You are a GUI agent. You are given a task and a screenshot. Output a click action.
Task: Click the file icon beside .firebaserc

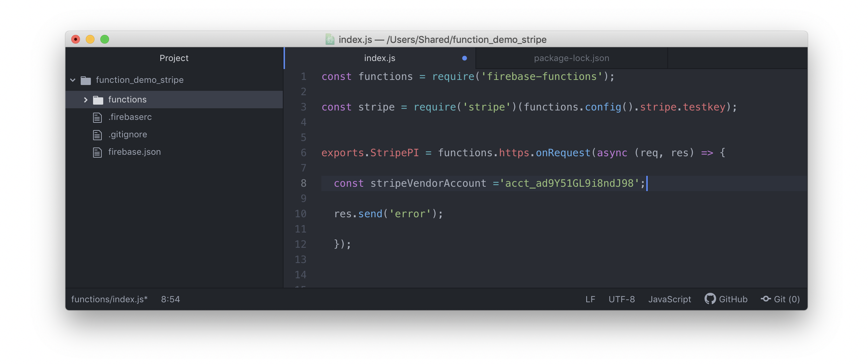97,117
